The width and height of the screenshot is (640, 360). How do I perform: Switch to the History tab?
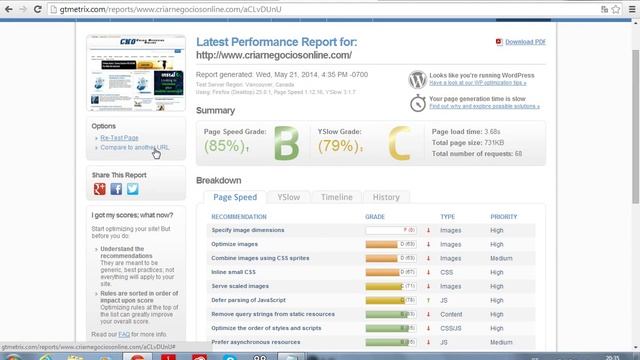pos(386,197)
